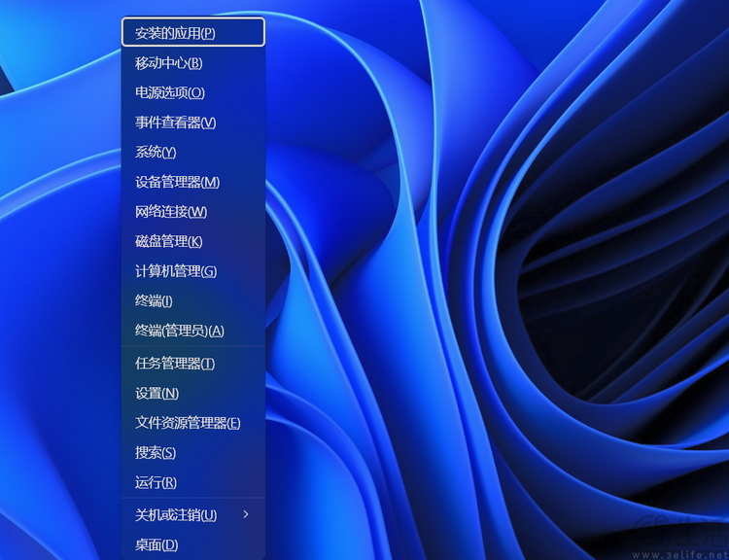Viewport: 729px width, 560px height.
Task: Expand submenu arrow beside 关机或注销
Action: 246,514
